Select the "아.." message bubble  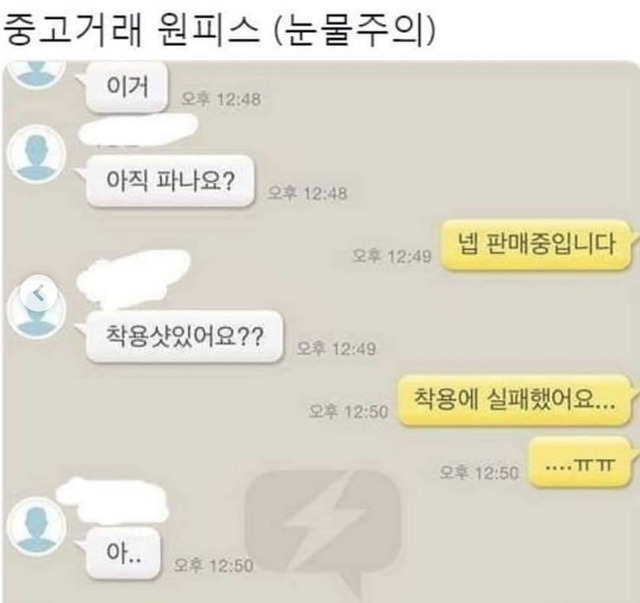pyautogui.click(x=123, y=552)
